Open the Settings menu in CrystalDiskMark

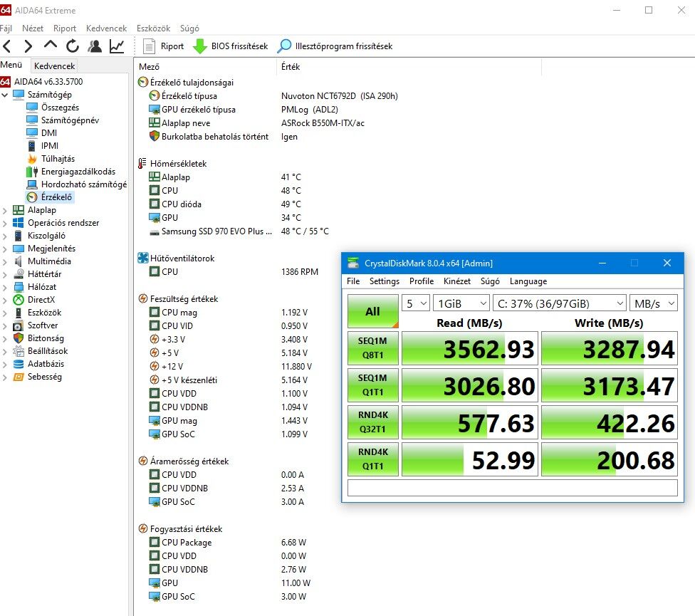click(x=385, y=281)
